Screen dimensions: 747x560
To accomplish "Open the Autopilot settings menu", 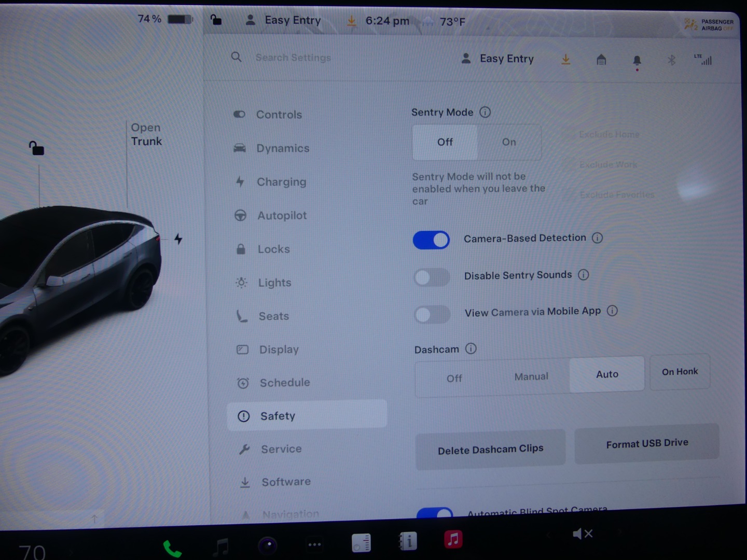I will pyautogui.click(x=282, y=216).
